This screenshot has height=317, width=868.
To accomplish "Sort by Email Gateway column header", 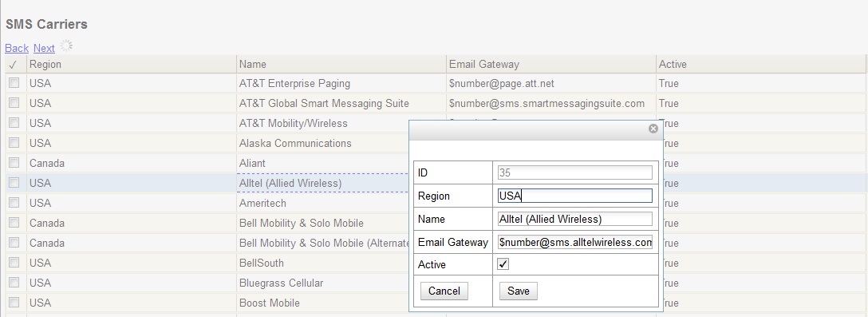I will coord(550,65).
